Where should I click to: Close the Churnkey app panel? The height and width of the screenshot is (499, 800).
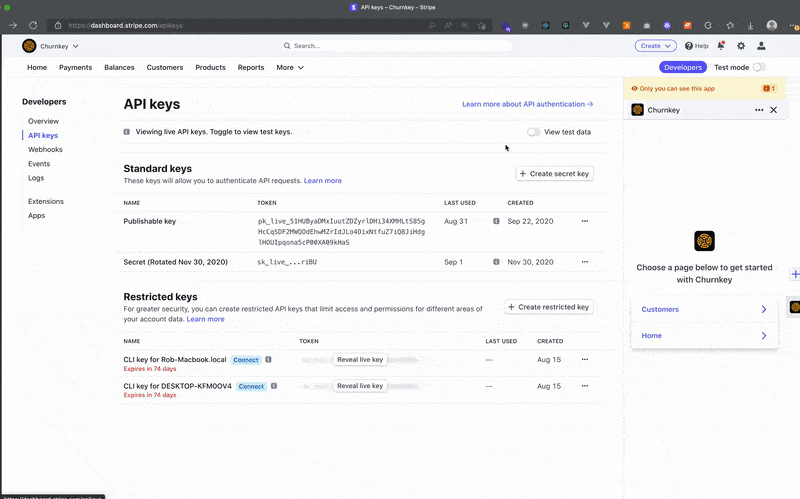tap(773, 110)
